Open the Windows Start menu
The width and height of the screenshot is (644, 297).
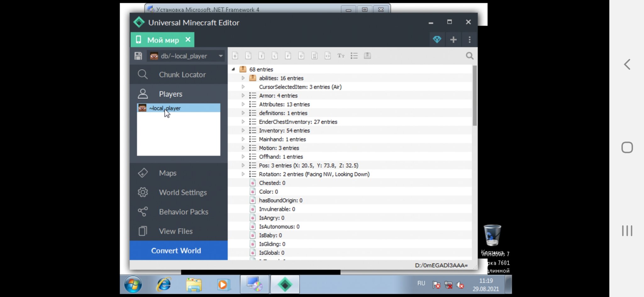tap(133, 285)
